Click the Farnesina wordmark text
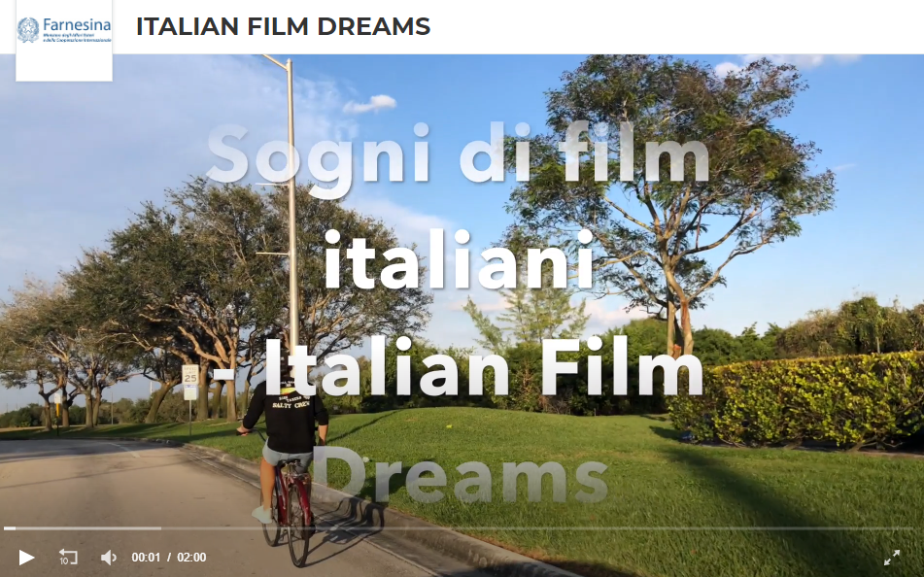The height and width of the screenshot is (577, 924). (x=77, y=25)
